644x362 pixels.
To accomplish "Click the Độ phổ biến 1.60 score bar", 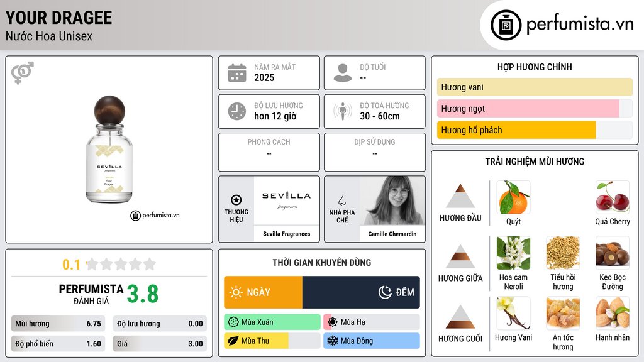I will coord(58,344).
